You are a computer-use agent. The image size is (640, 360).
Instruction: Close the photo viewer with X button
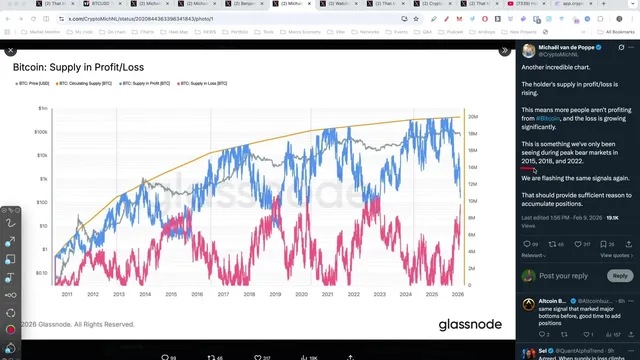(x=11, y=50)
